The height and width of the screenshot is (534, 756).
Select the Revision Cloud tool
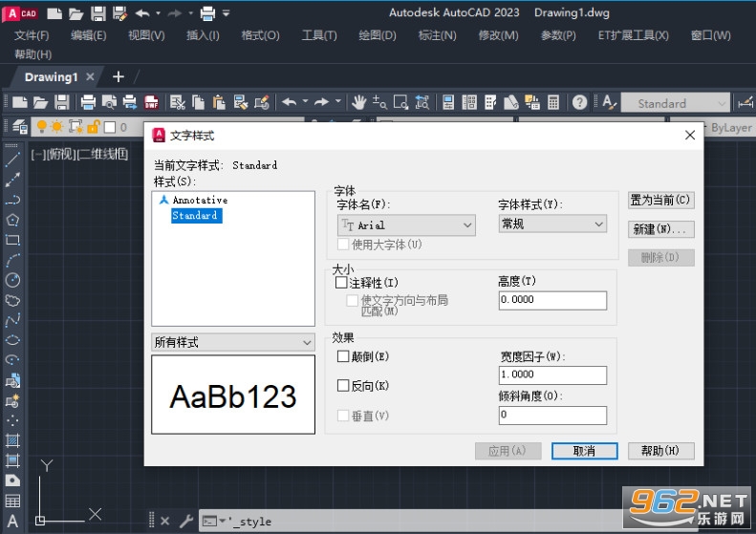12,300
